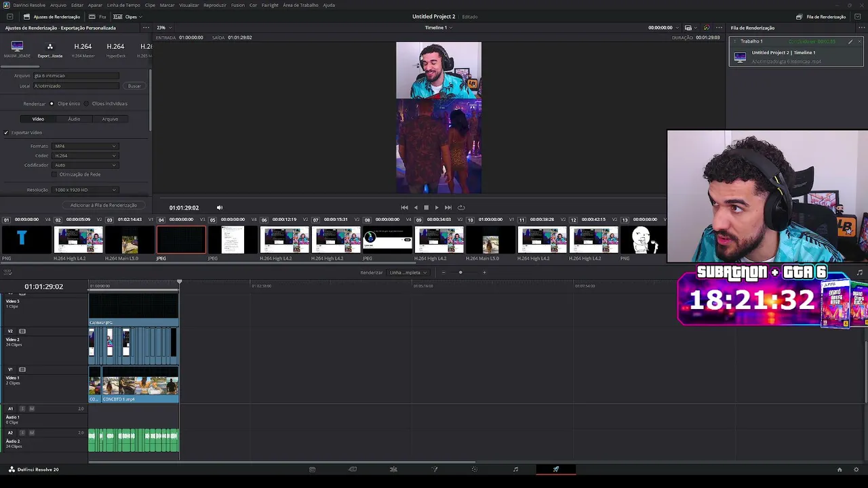The height and width of the screenshot is (488, 868).
Task: Edit render job Trabalho 1 with pencil icon
Action: pyautogui.click(x=850, y=41)
